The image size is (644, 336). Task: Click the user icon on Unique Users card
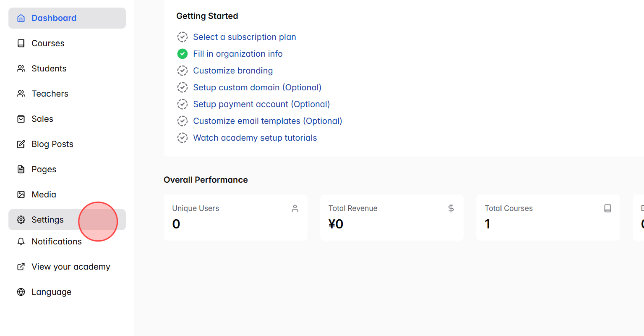pyautogui.click(x=295, y=208)
